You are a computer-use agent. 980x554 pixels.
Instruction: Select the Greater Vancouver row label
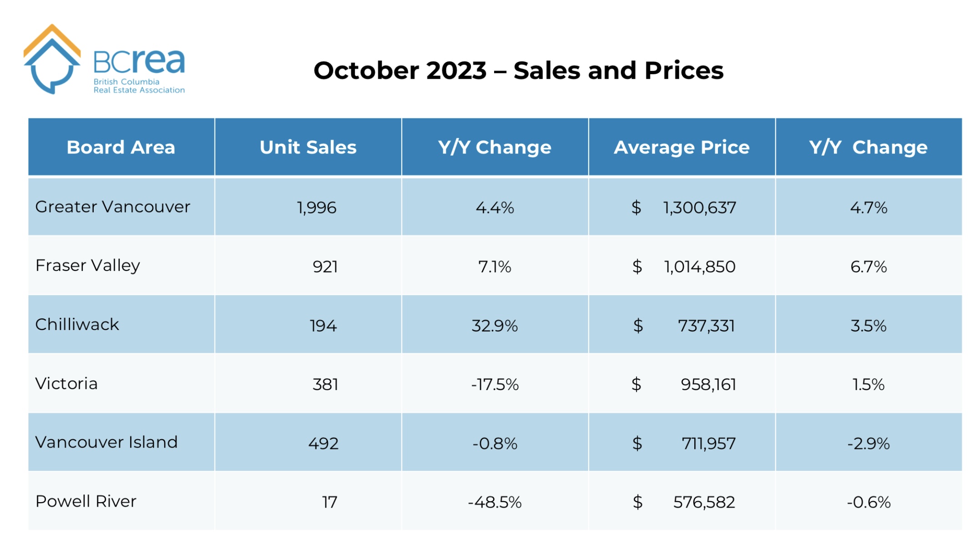click(112, 207)
